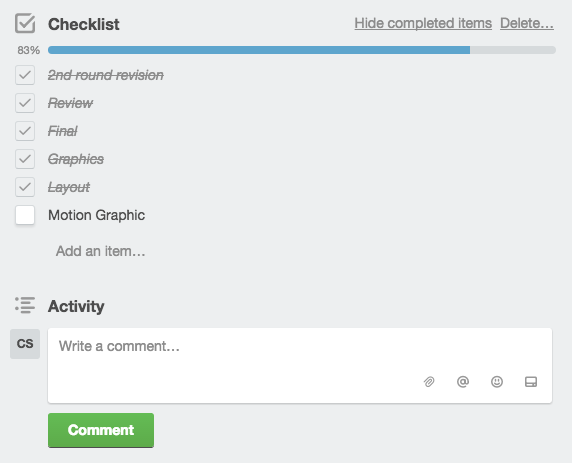Click the attachment paperclip icon
The image size is (572, 463).
point(429,382)
